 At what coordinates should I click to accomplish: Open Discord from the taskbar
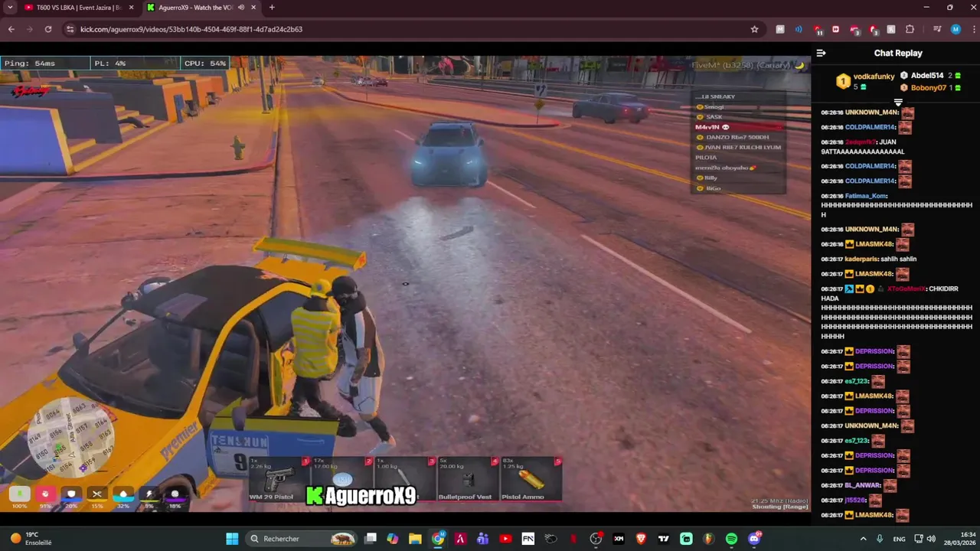point(754,539)
